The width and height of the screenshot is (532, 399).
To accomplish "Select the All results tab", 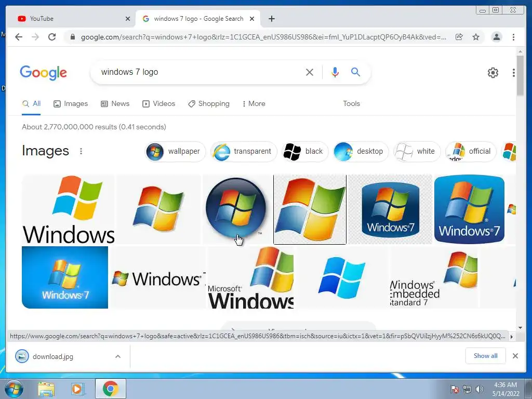I will pos(31,104).
